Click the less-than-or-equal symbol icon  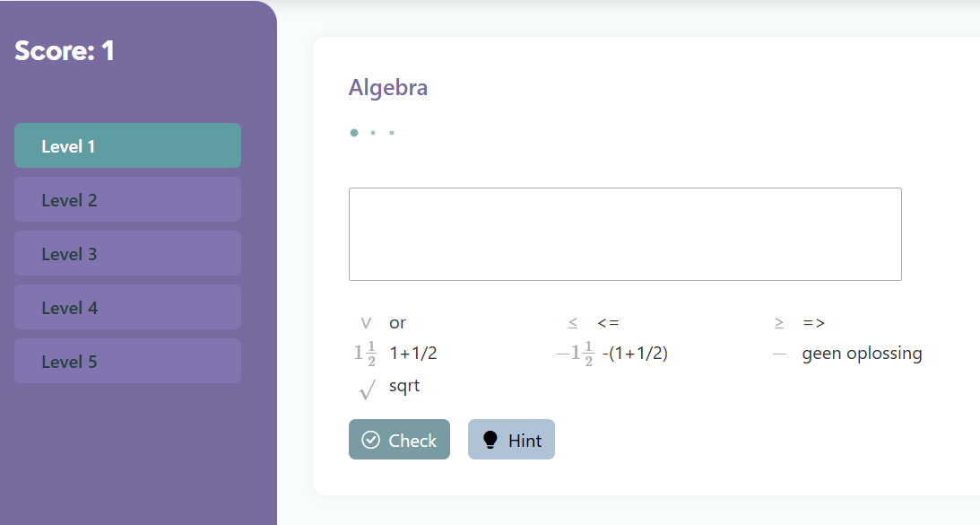tap(573, 323)
